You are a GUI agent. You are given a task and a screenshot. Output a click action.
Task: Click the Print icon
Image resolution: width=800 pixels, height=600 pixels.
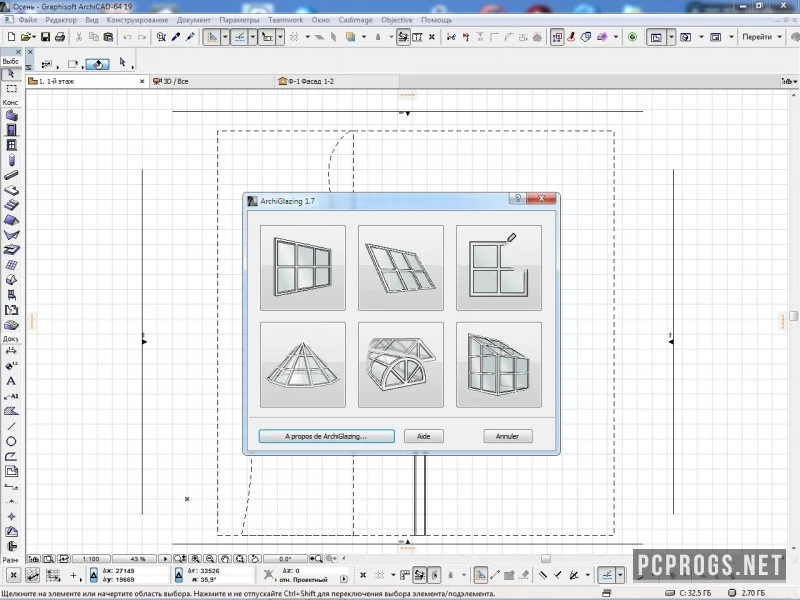(60, 37)
